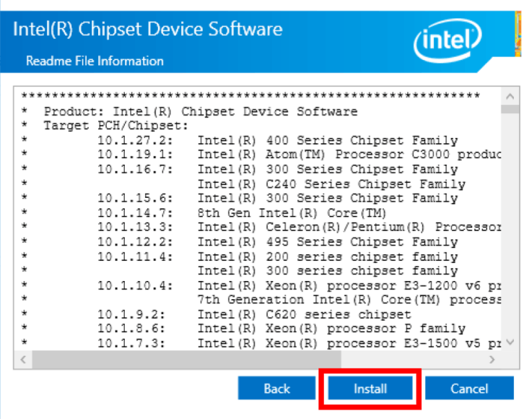Screen dimensions: 532x419
Task: Click the 'Product: Intel(R) Chipset Device Software' line
Action: (201, 111)
